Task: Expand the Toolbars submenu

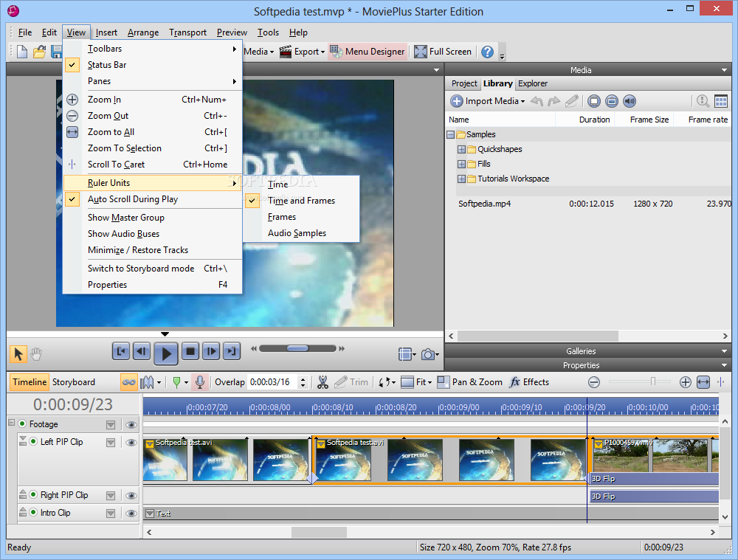Action: tap(153, 49)
